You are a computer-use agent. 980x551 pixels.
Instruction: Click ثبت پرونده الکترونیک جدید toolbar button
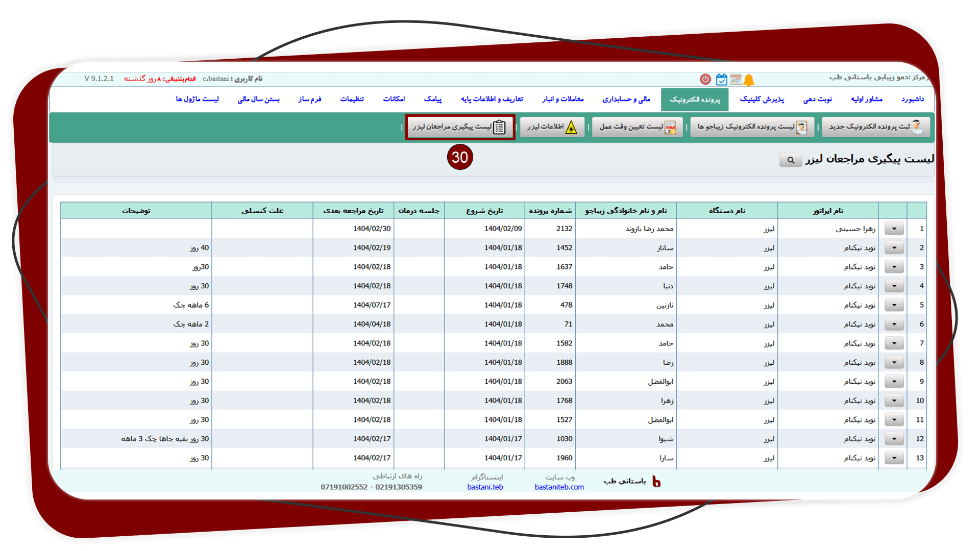(876, 127)
